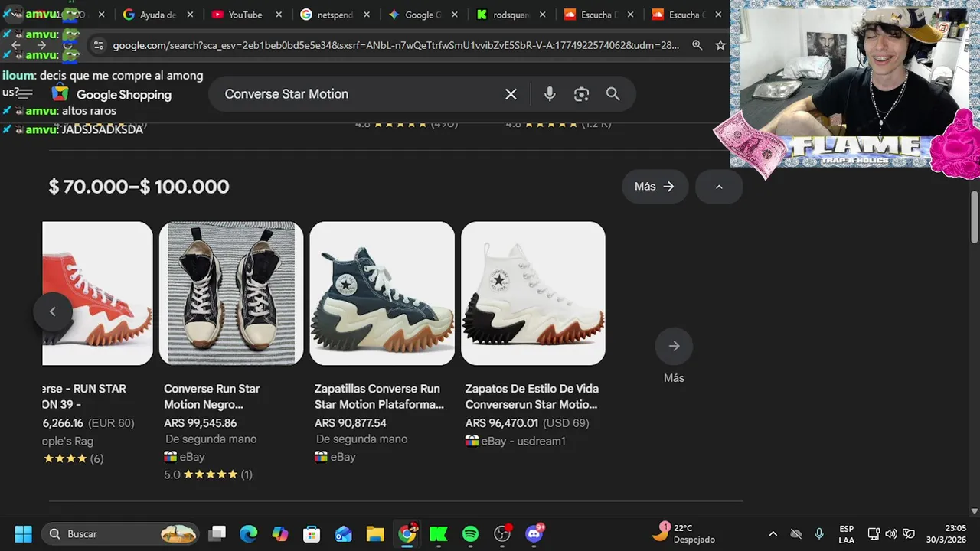Click the 5.0 star rating with one review
The height and width of the screenshot is (551, 980).
(x=208, y=474)
